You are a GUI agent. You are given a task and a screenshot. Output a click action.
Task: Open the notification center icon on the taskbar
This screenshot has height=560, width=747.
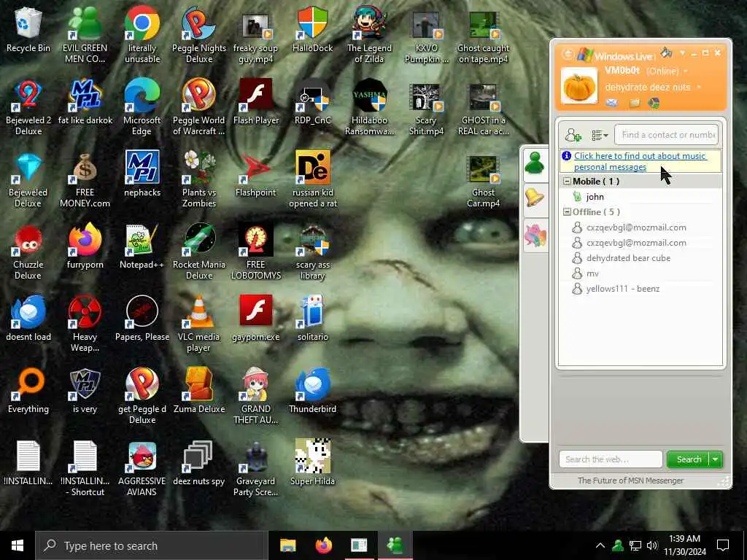(723, 545)
